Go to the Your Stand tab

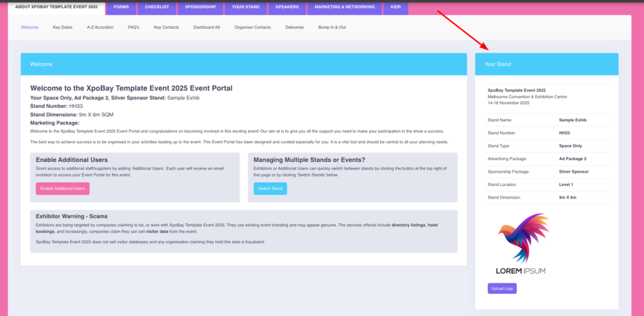click(246, 7)
